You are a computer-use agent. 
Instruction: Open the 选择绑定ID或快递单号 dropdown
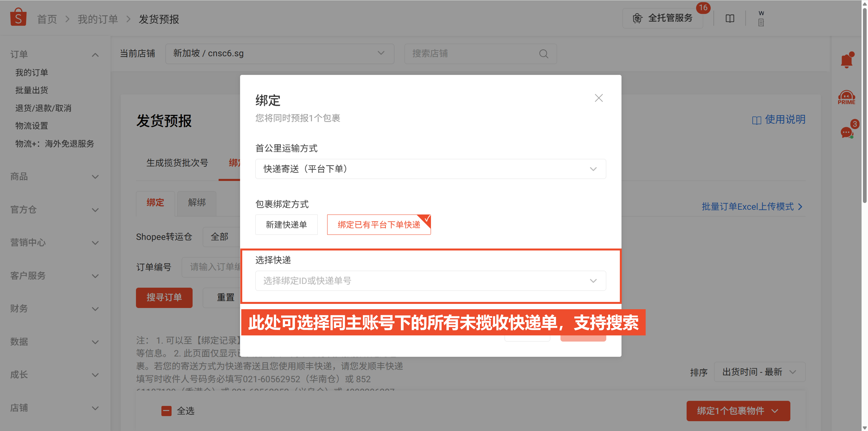click(x=430, y=280)
